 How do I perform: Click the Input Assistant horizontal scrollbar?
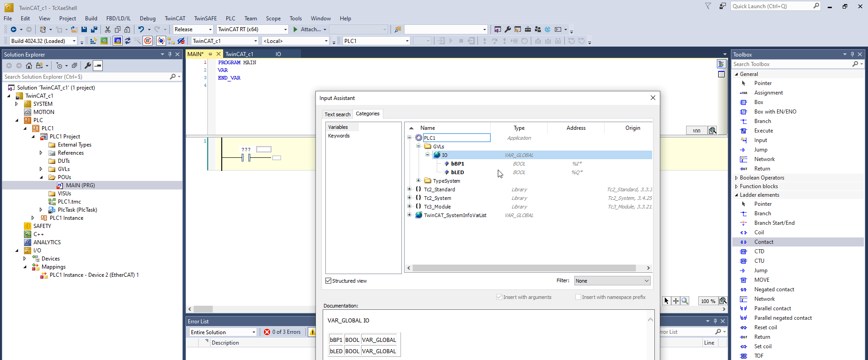pyautogui.click(x=524, y=268)
